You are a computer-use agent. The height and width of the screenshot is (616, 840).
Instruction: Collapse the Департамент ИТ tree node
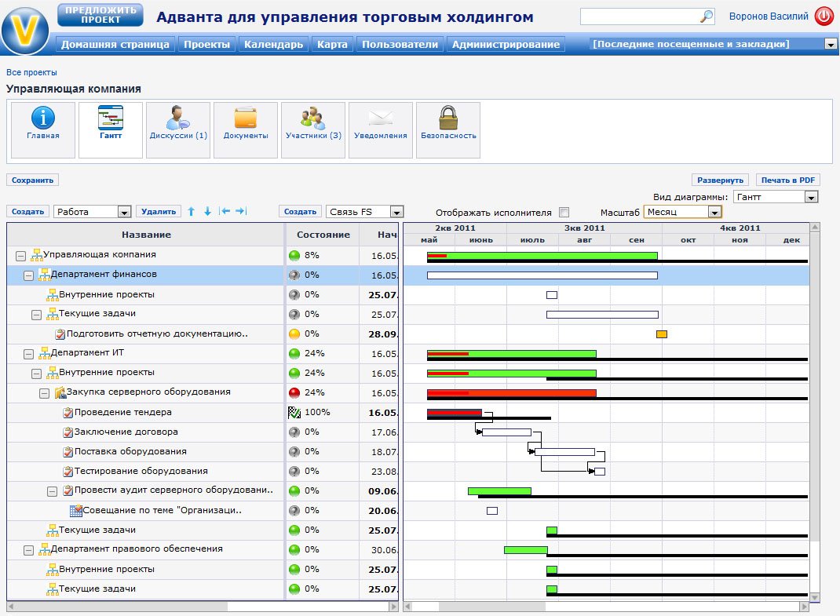(x=28, y=354)
